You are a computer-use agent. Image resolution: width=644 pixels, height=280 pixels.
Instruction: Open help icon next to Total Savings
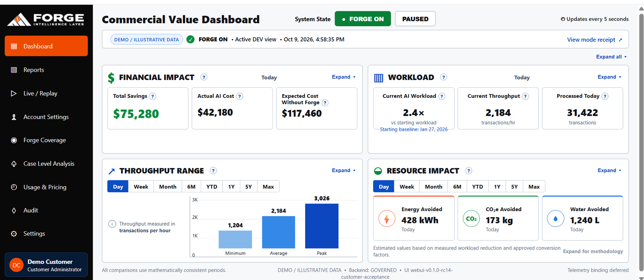click(153, 96)
